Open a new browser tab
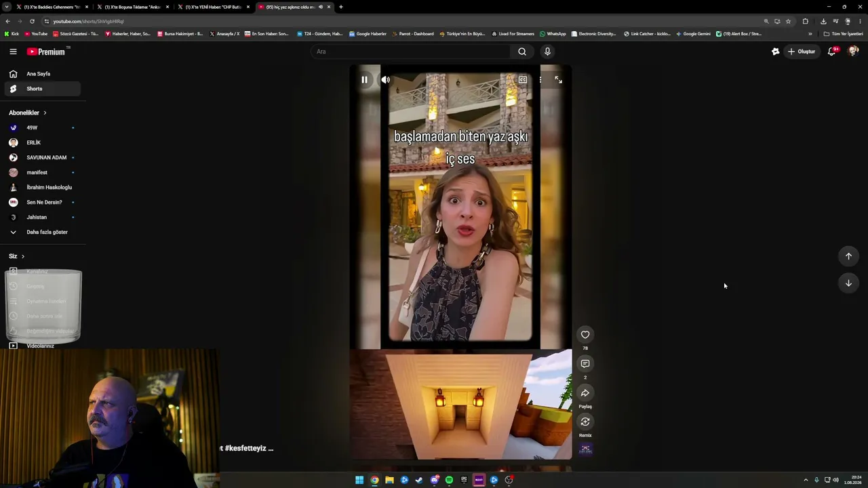 tap(341, 7)
